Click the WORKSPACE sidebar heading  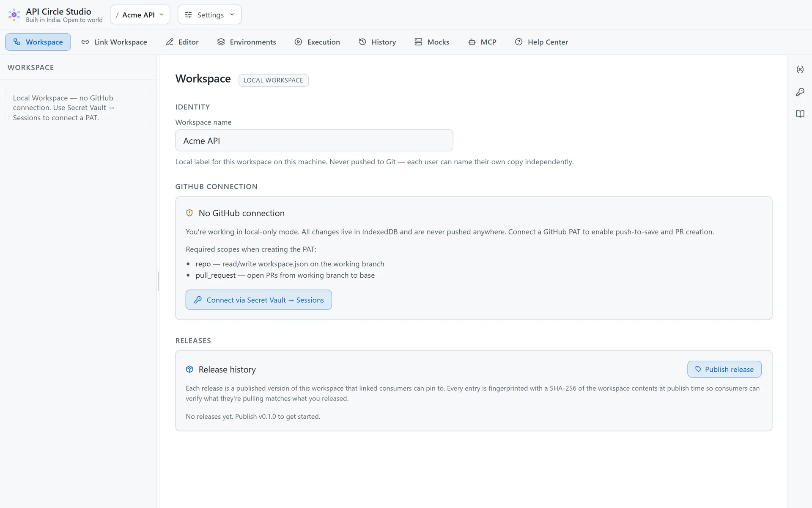tap(31, 68)
